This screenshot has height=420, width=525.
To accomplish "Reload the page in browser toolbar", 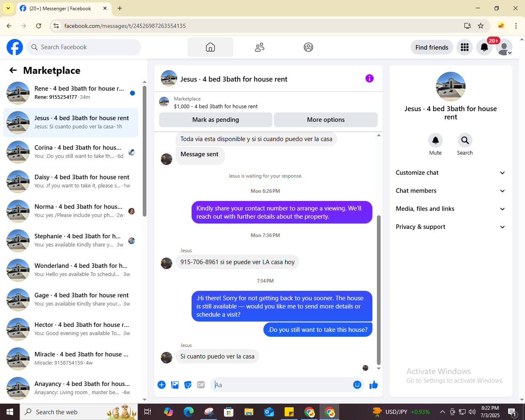I will click(39, 26).
